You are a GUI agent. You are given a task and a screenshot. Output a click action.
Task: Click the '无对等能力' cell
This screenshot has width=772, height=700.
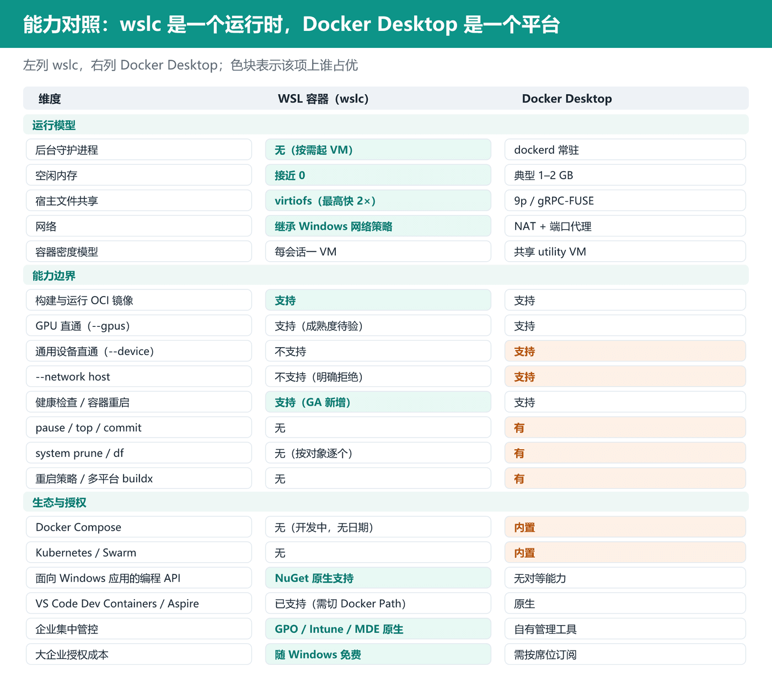pyautogui.click(x=625, y=578)
